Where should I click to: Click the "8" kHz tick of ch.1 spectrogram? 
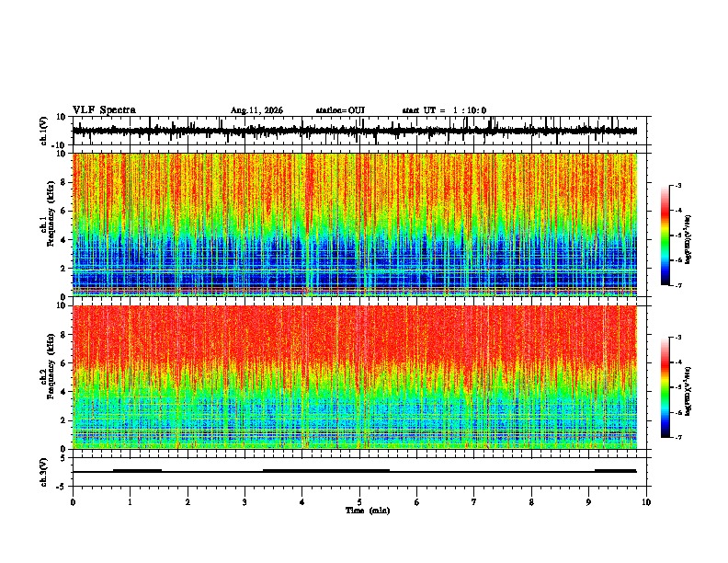63,182
